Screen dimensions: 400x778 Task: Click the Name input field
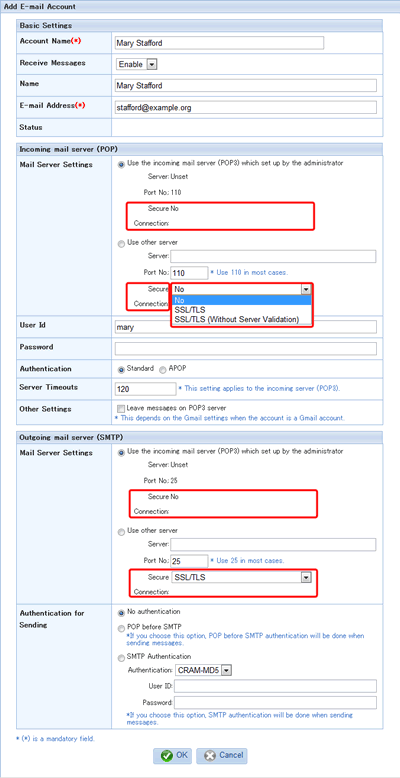(245, 85)
